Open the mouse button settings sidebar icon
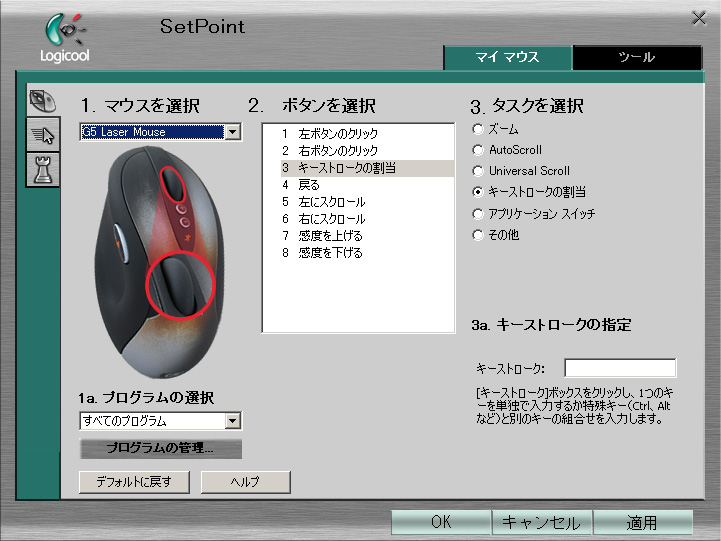Screen dimensions: 721x541 coord(43,101)
